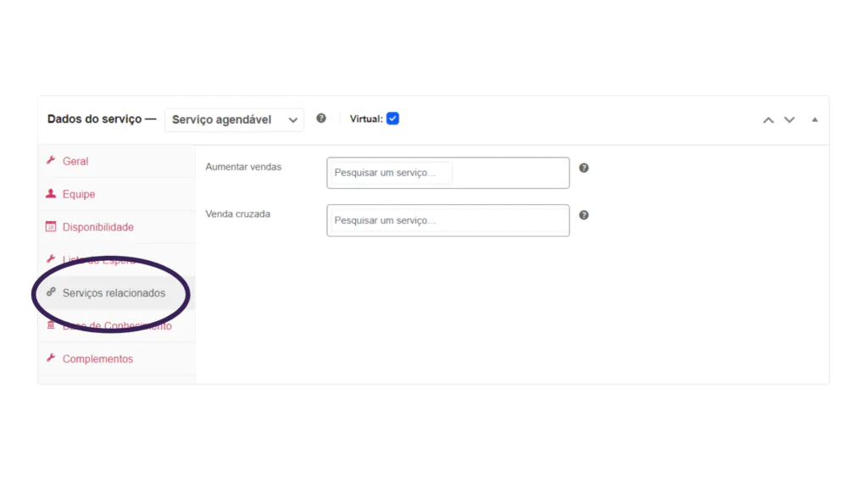Click the Aumentar vendas search field
Screen dimensions: 868x488
448,173
